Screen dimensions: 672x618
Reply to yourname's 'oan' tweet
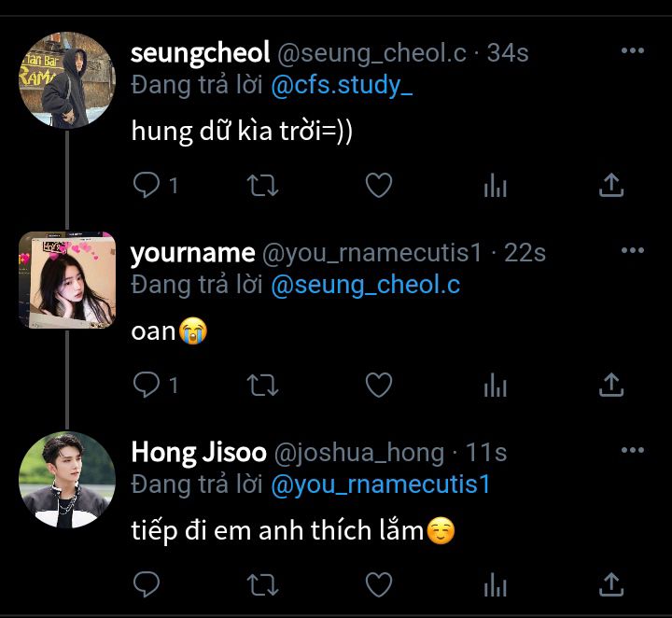tap(147, 385)
